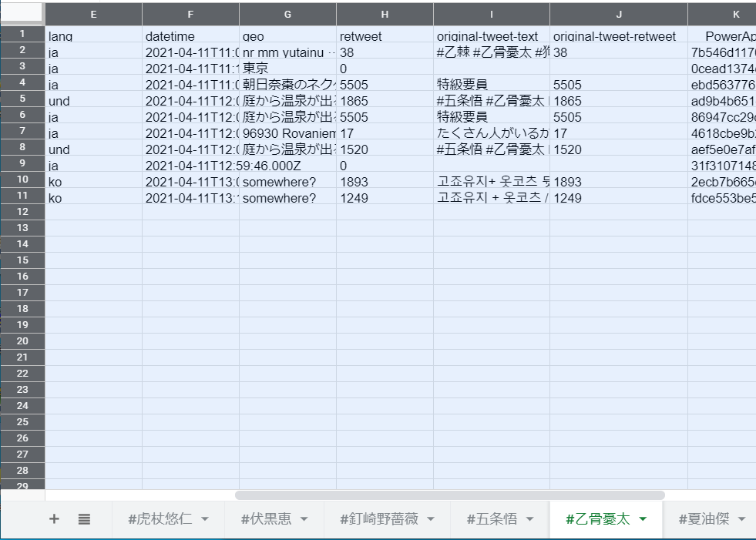Image resolution: width=756 pixels, height=540 pixels.
Task: Click tweet text 'たくさん人がいるが' in row 7
Action: [492, 131]
